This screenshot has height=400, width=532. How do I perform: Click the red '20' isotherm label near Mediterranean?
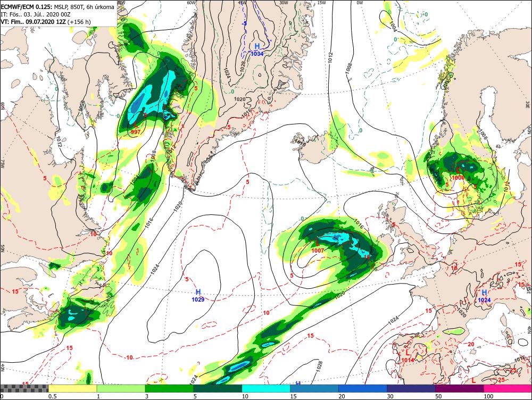tap(471, 344)
